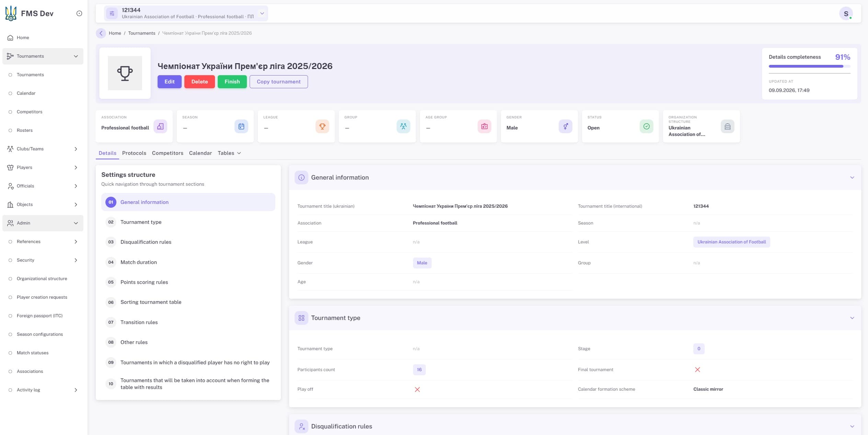Click the Status card checkmark icon
The height and width of the screenshot is (435, 868).
coord(647,126)
